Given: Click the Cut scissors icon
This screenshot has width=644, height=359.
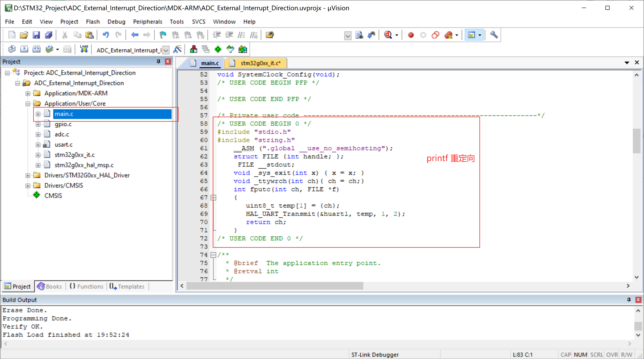Looking at the screenshot, I should coord(65,35).
